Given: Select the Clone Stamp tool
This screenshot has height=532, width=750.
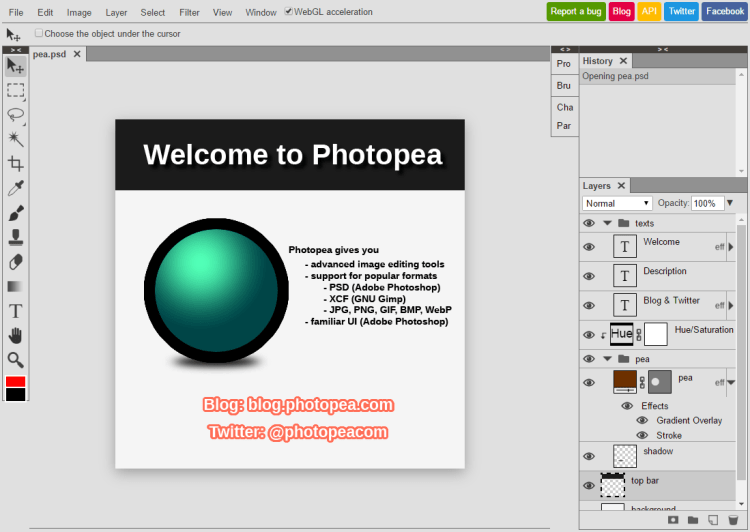Looking at the screenshot, I should 15,237.
